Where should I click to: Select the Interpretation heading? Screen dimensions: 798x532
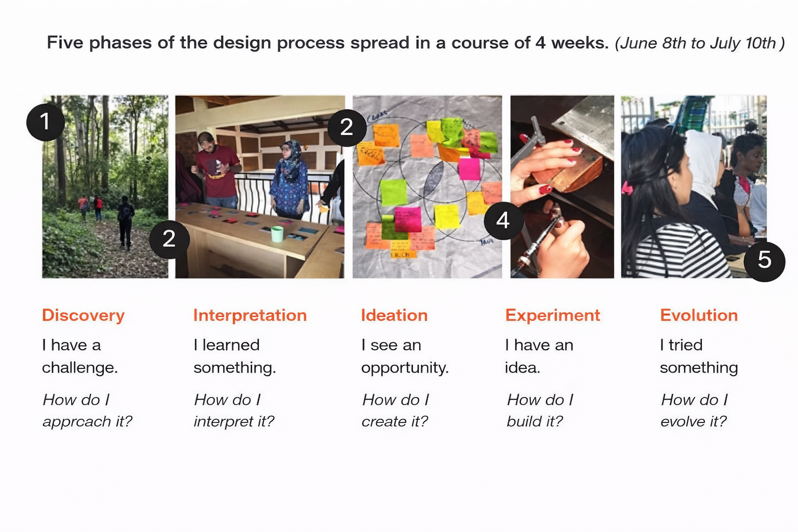point(250,315)
